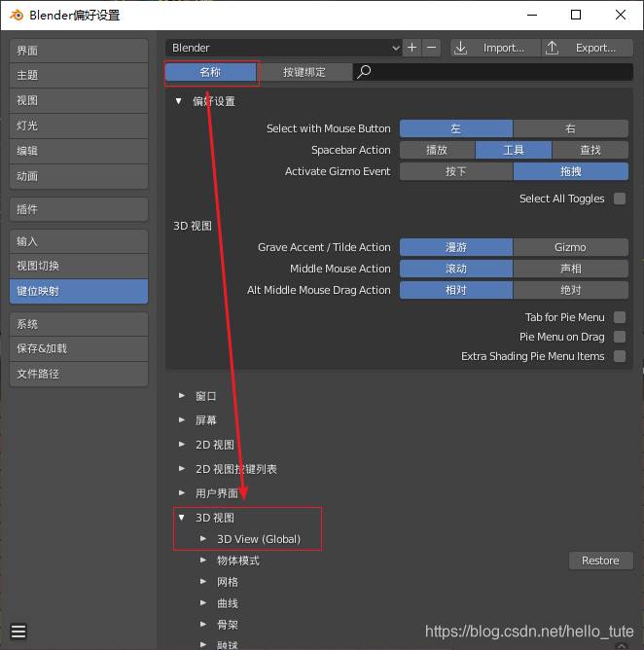
Task: Expand 3D View (Global) entry
Action: [x=203, y=539]
